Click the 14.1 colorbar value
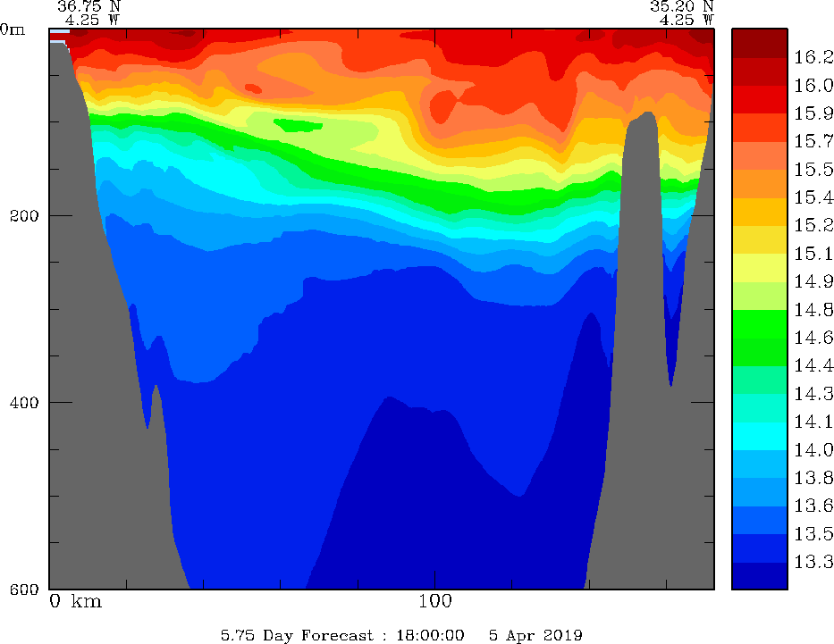This screenshot has width=834, height=644. click(813, 422)
